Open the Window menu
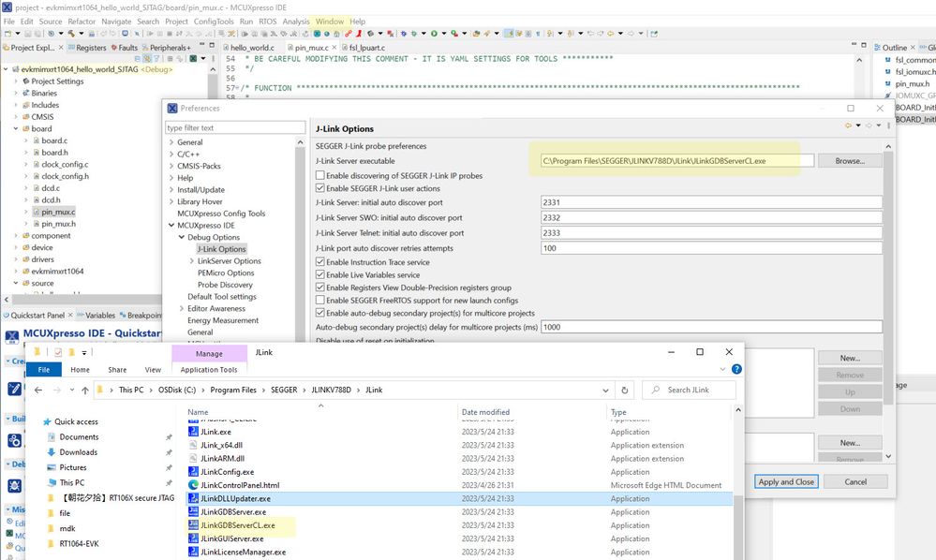 [330, 22]
